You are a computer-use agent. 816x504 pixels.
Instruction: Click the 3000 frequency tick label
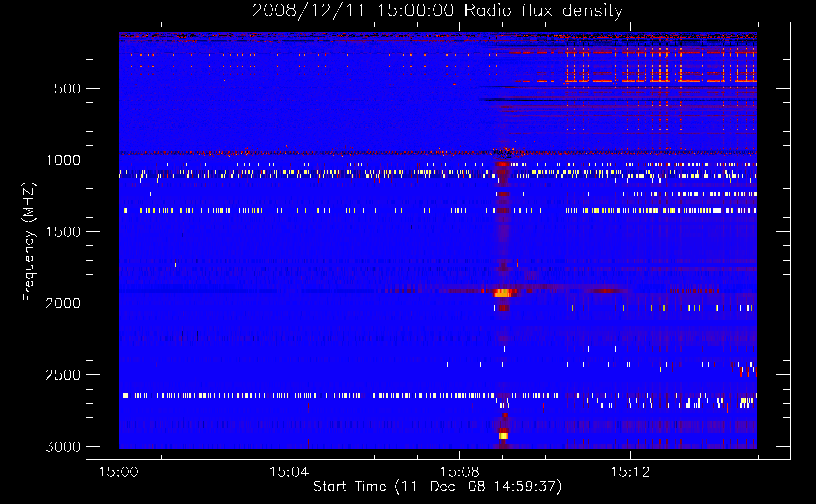(x=63, y=447)
